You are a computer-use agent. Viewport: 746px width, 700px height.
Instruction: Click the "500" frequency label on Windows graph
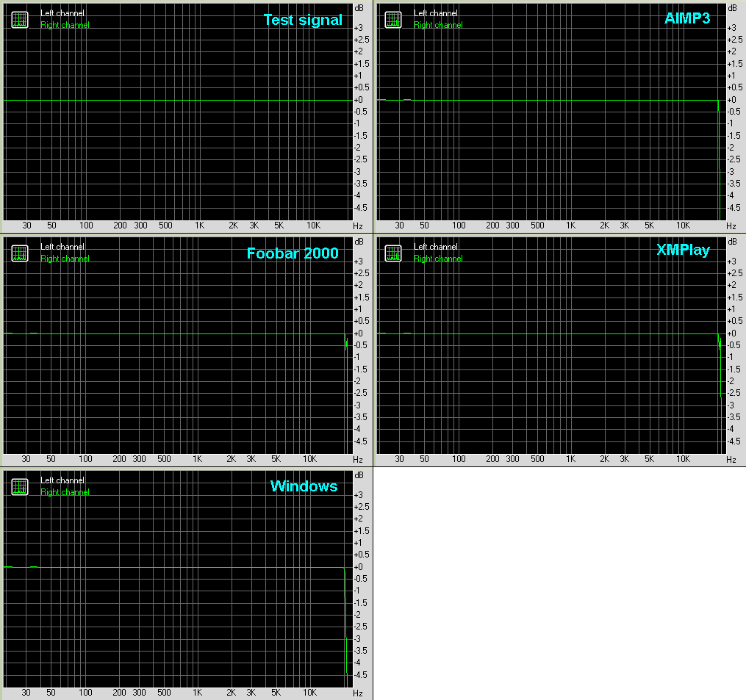(x=164, y=693)
